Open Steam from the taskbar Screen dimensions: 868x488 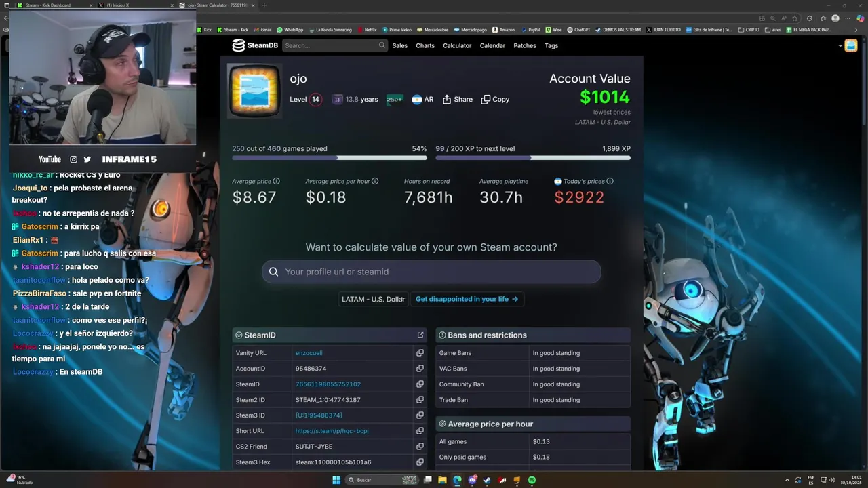tap(487, 480)
